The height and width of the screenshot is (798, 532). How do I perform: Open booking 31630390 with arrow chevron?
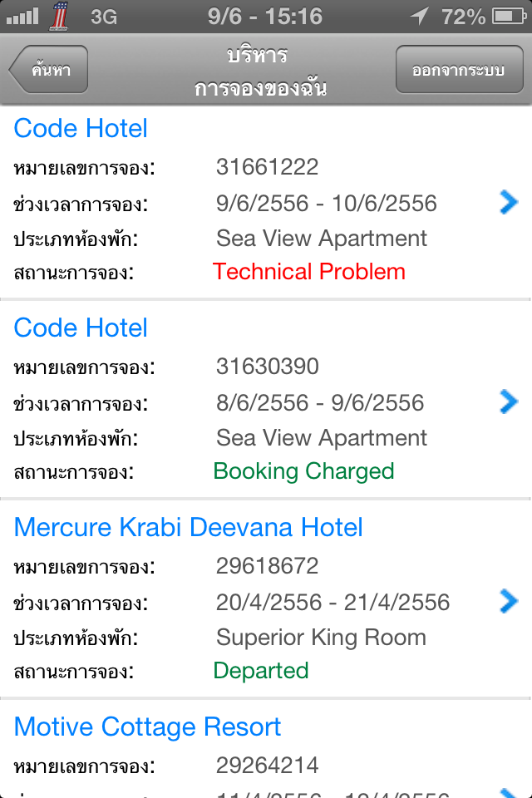(x=508, y=402)
